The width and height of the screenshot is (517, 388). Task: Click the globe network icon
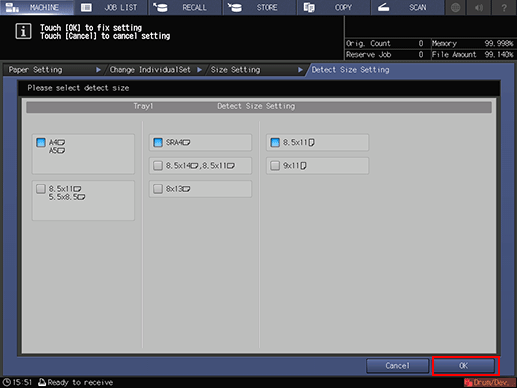(x=456, y=7)
